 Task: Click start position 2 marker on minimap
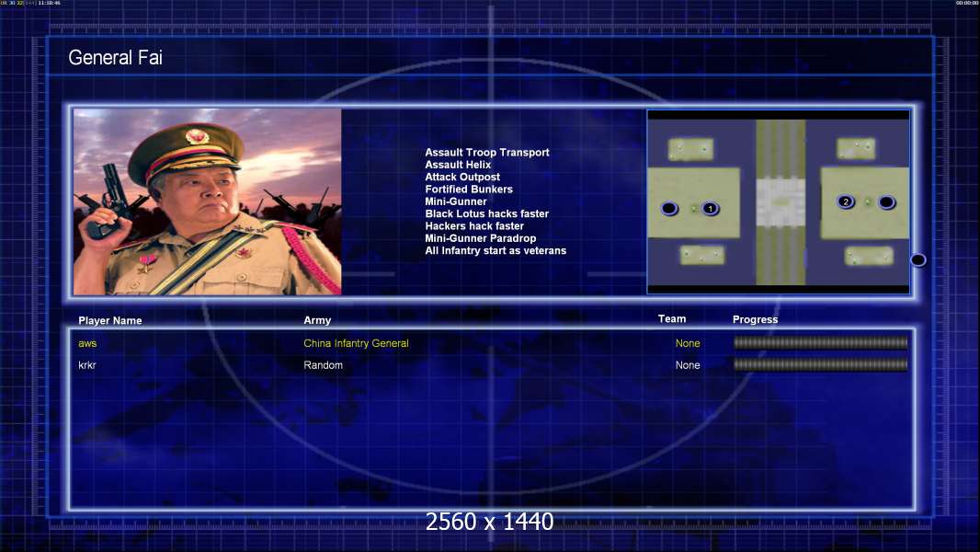click(846, 201)
